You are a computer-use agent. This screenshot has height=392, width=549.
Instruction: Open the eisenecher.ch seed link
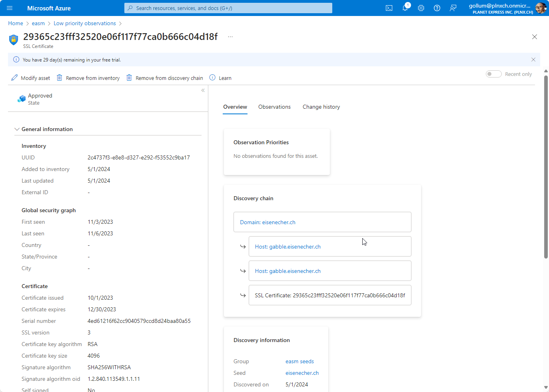click(302, 373)
